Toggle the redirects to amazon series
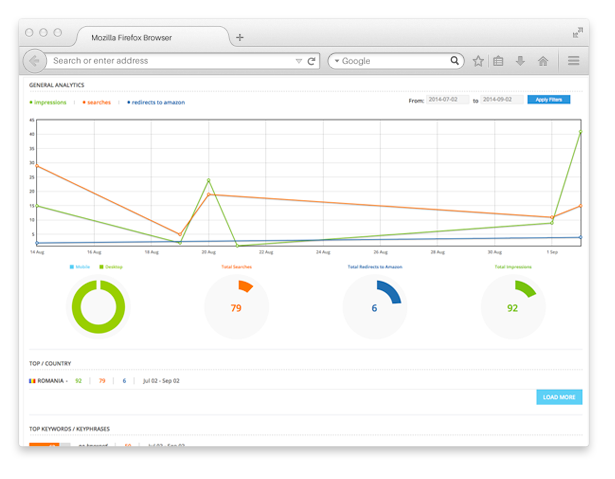 156,102
